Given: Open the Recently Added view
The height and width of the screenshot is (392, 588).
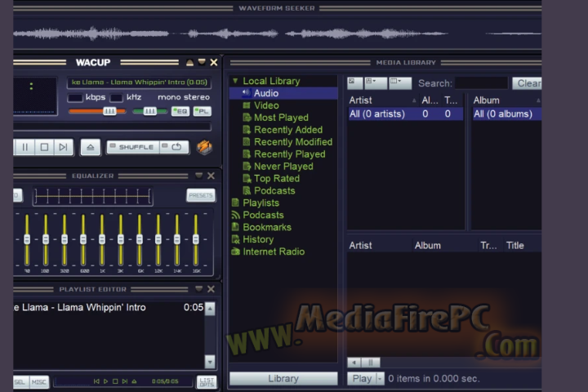Looking at the screenshot, I should 288,130.
